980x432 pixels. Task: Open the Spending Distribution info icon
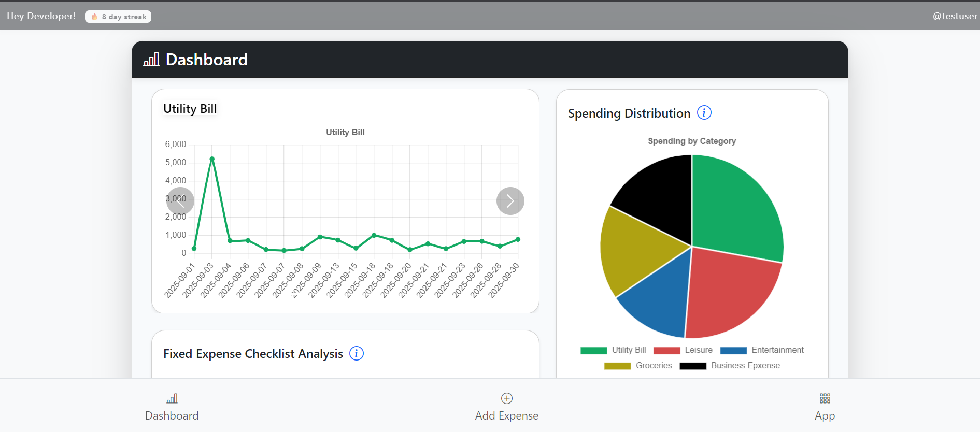704,112
